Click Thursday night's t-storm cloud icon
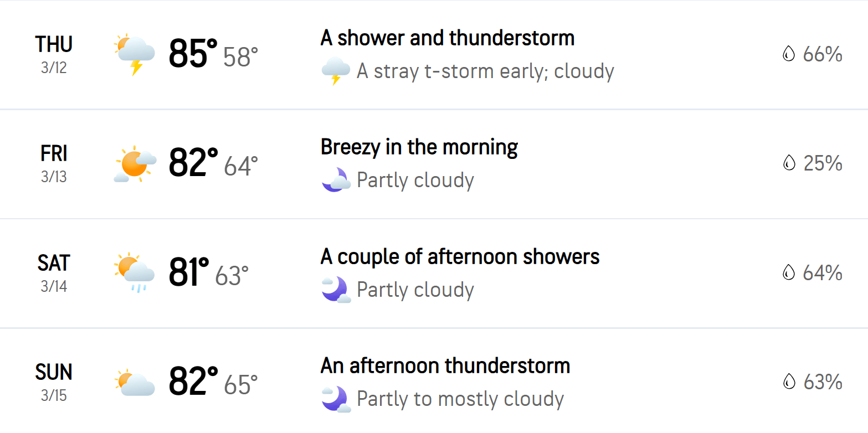 (336, 71)
